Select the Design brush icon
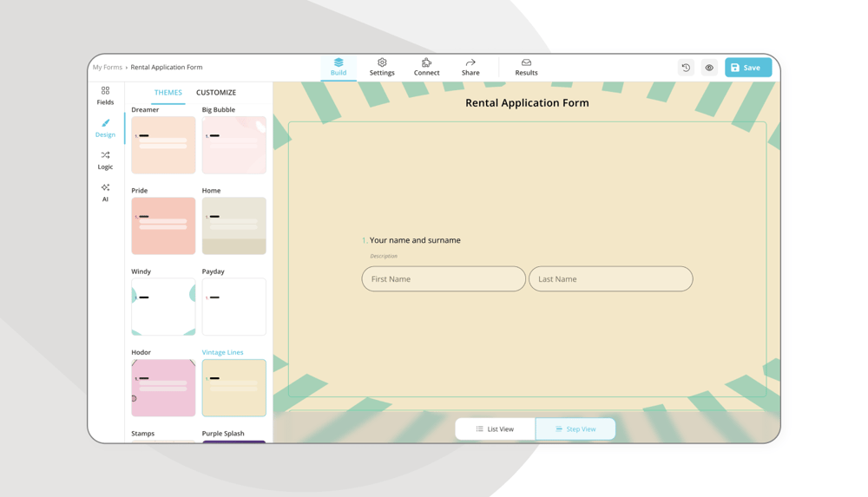Screen dimensions: 868x497 pyautogui.click(x=105, y=128)
